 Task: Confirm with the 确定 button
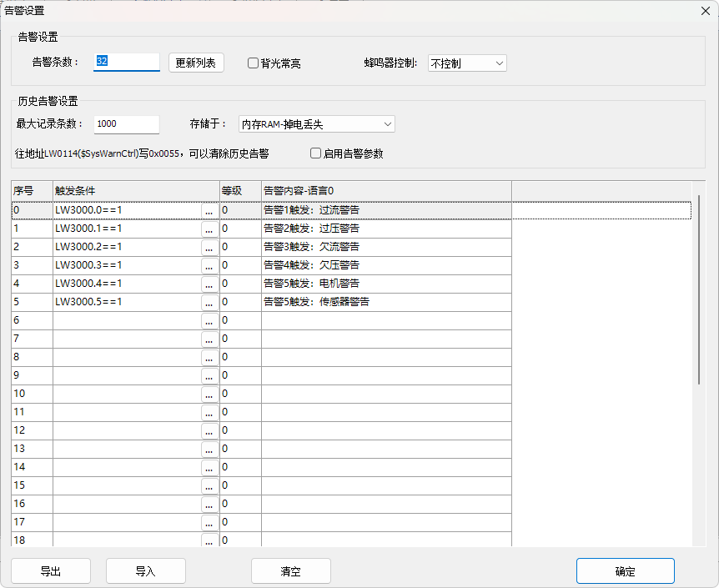tap(625, 571)
